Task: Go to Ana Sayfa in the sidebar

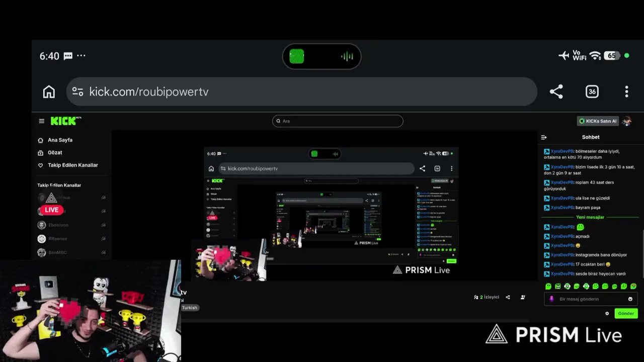Action: click(x=60, y=140)
